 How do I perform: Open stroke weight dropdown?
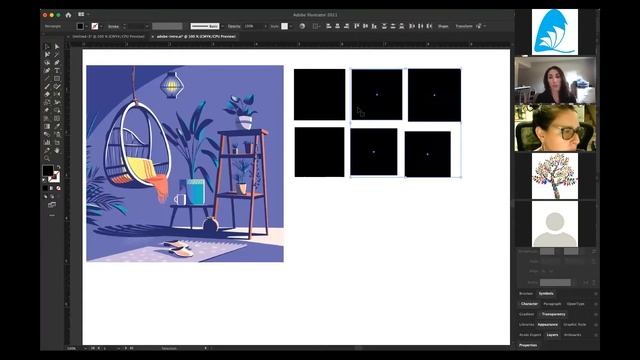(147, 27)
